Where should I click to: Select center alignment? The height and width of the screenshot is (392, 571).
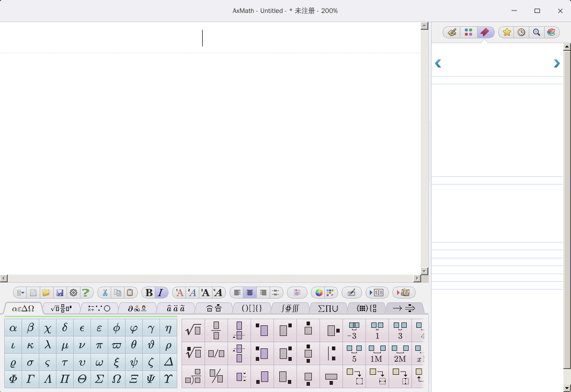point(250,293)
